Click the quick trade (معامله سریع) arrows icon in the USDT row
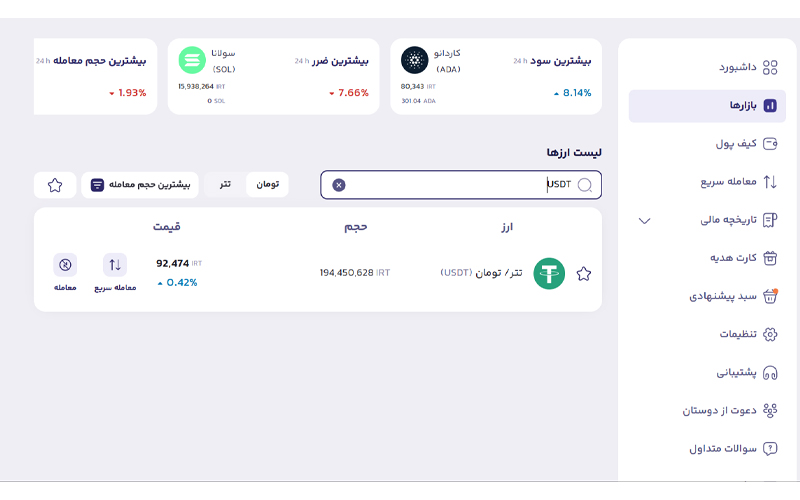Viewport: 800px width, 500px height. tap(115, 265)
